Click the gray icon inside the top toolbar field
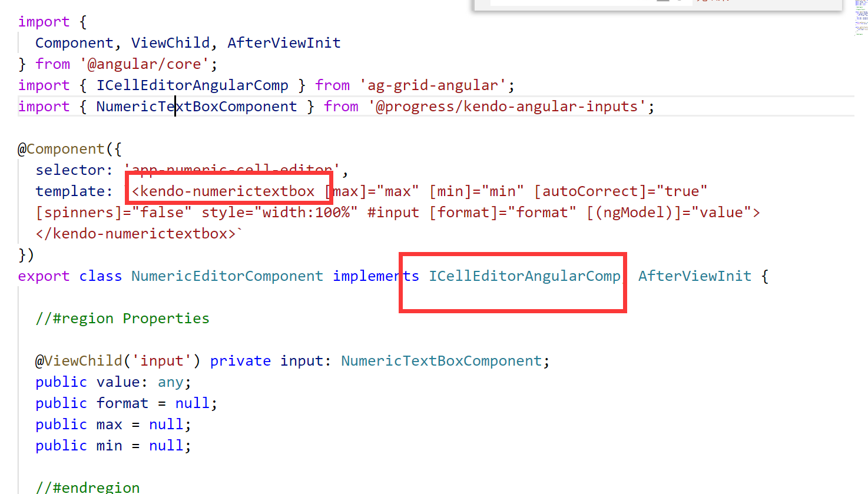 pos(662,1)
